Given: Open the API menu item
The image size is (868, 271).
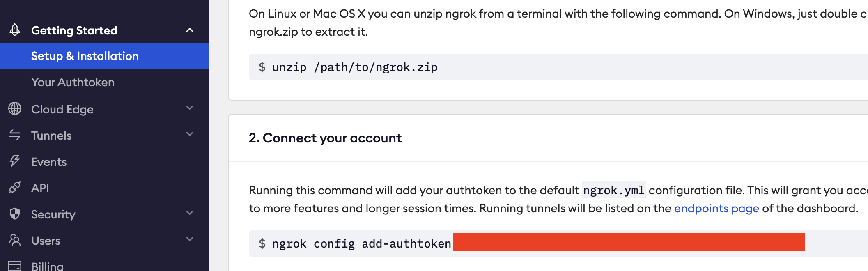Looking at the screenshot, I should pos(40,188).
